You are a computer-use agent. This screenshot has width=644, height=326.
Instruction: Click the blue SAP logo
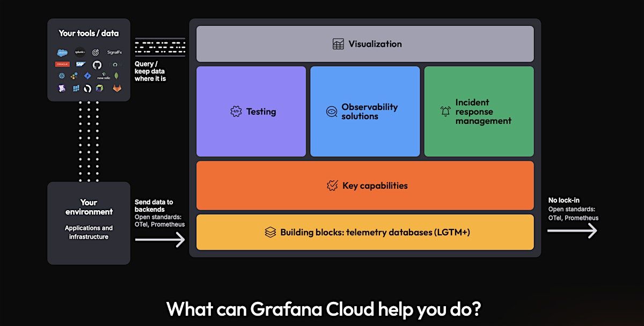80,64
